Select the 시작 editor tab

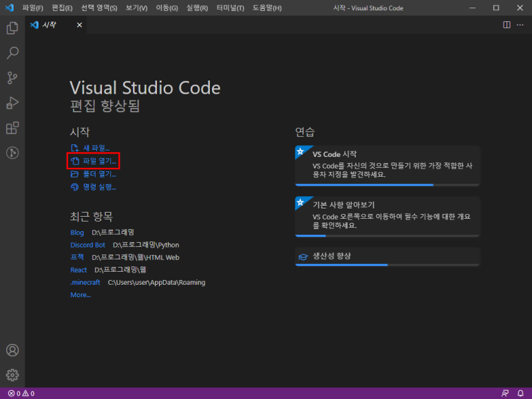point(56,25)
